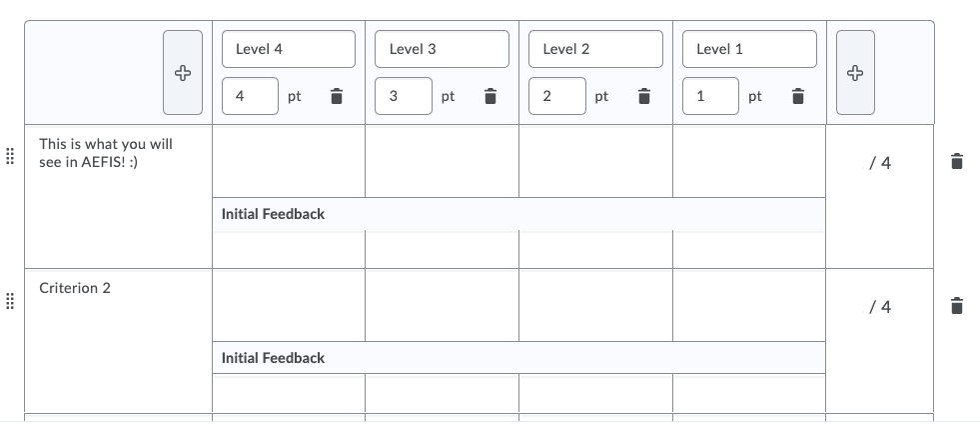The image size is (980, 428).
Task: Edit the Level 1 points box
Action: click(711, 97)
